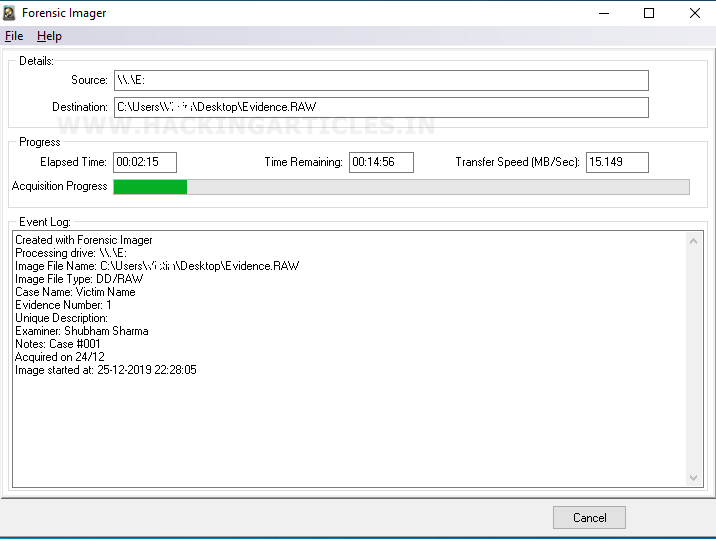Click the Destination path field

pyautogui.click(x=381, y=107)
